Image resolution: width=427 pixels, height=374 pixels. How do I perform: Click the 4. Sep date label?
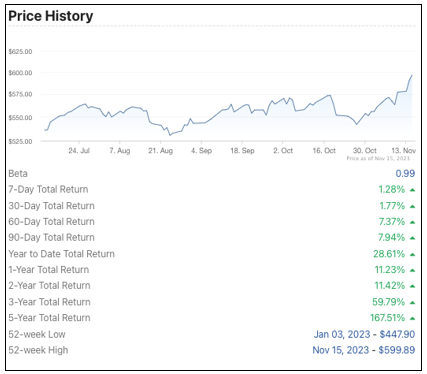point(201,151)
